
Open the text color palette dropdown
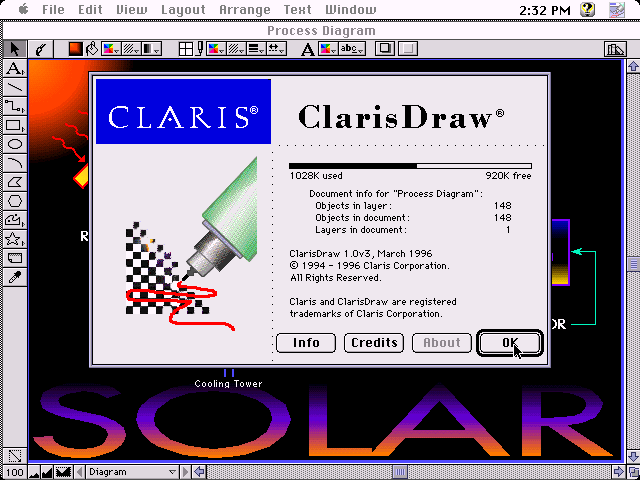pyautogui.click(x=328, y=49)
